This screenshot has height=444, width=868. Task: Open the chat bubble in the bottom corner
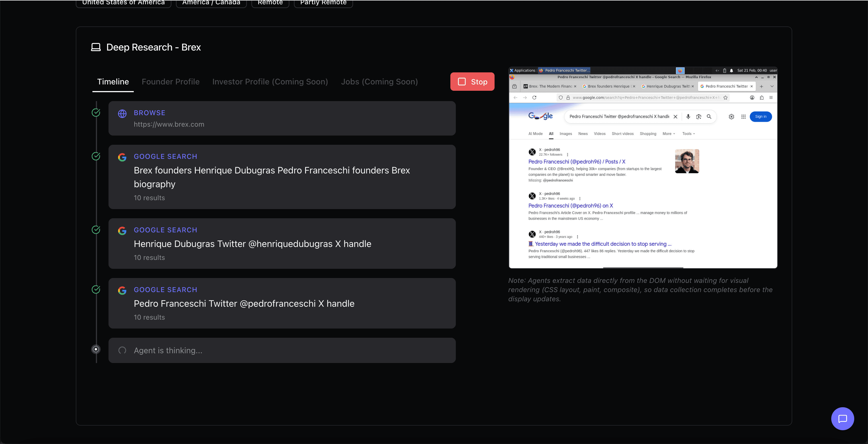pyautogui.click(x=842, y=419)
